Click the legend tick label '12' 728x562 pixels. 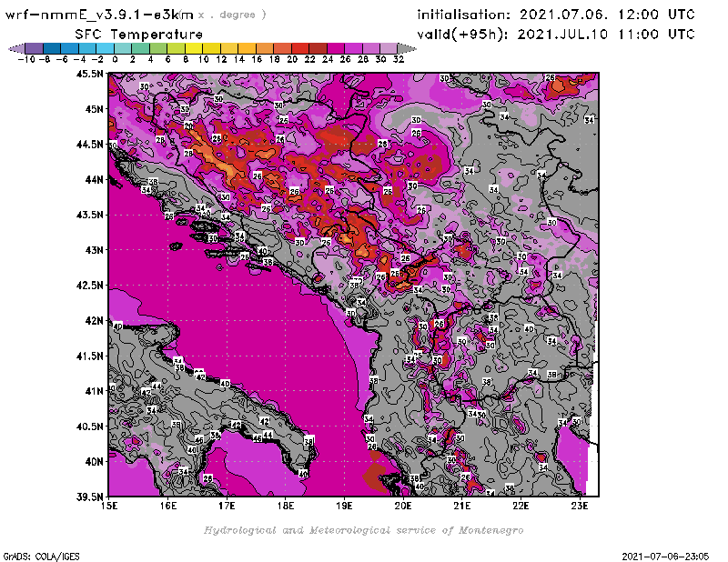point(221,59)
